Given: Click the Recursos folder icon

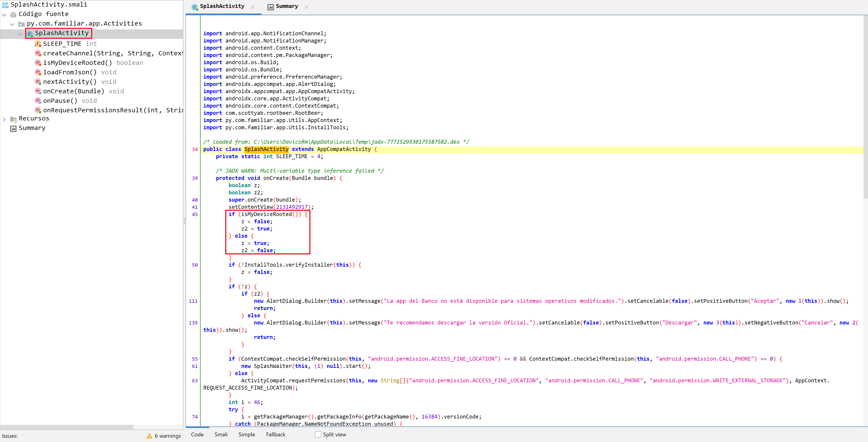Looking at the screenshot, I should [14, 119].
